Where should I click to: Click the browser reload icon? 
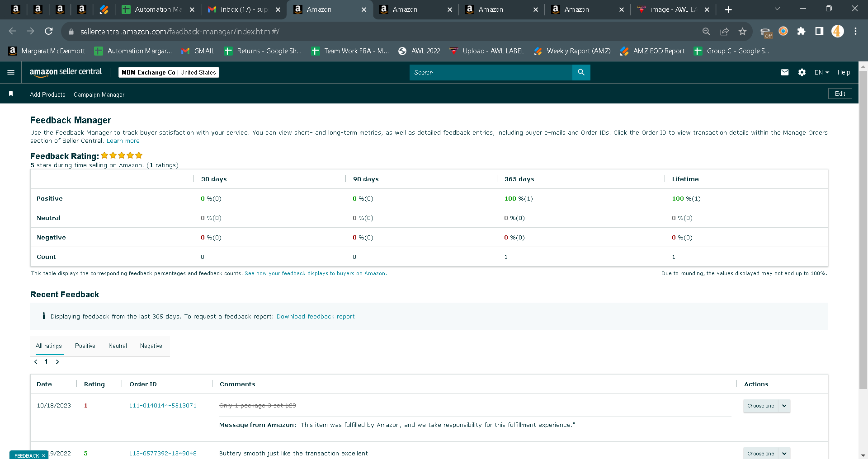(49, 31)
